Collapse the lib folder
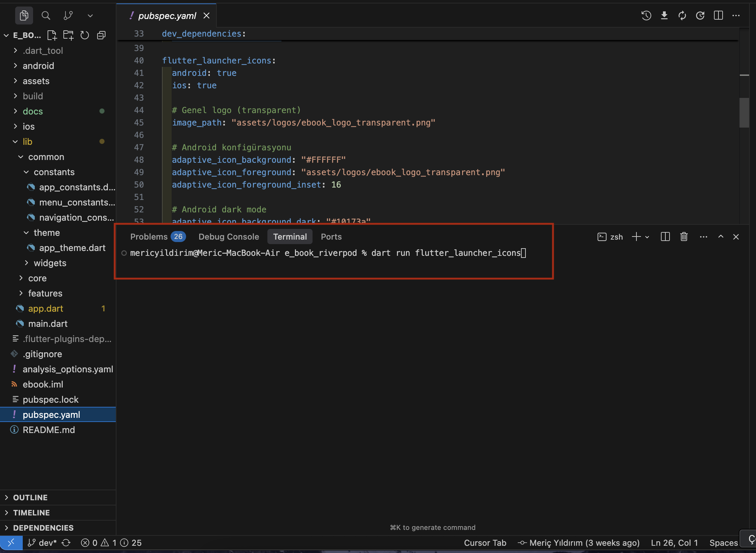756x553 pixels. (27, 142)
